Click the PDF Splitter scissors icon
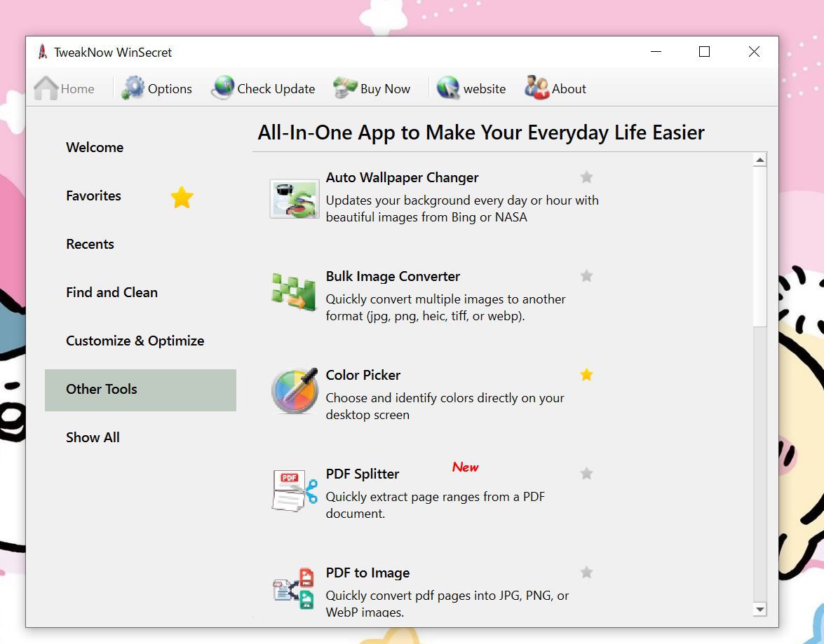 [x=295, y=490]
